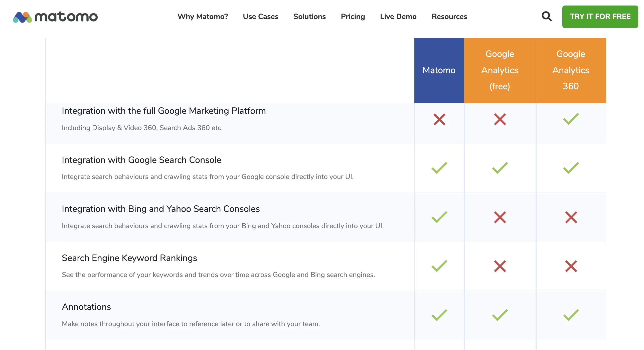
Task: Click the blue Matomo column header
Action: (x=439, y=70)
